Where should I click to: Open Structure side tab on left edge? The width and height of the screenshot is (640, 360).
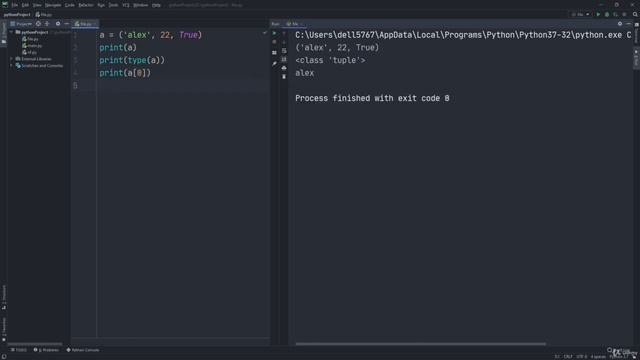pyautogui.click(x=4, y=296)
